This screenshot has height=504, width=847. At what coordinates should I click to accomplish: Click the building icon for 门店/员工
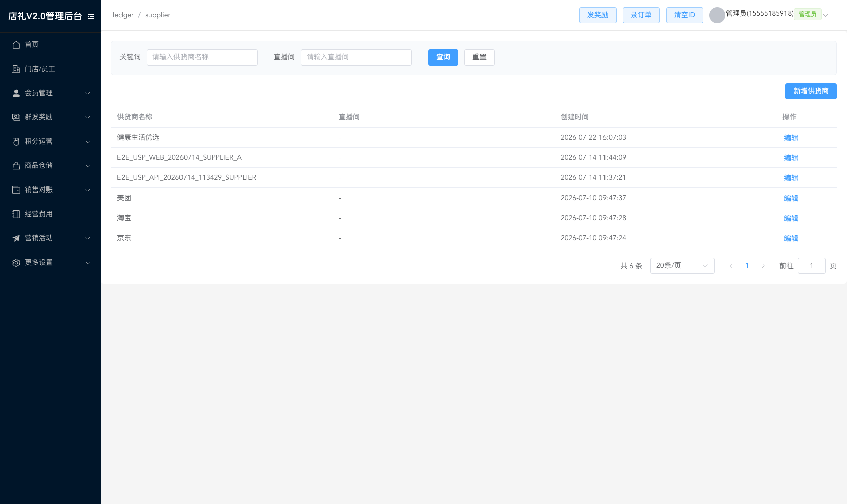[16, 69]
